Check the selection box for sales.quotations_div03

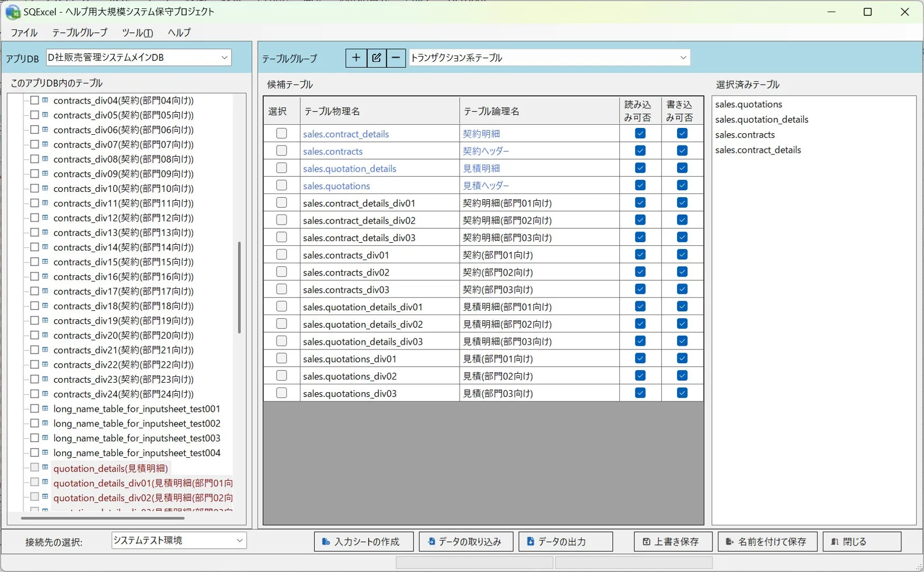point(281,393)
